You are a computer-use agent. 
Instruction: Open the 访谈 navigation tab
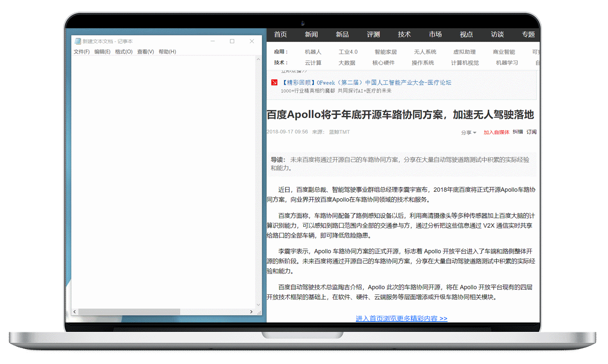coord(497,34)
